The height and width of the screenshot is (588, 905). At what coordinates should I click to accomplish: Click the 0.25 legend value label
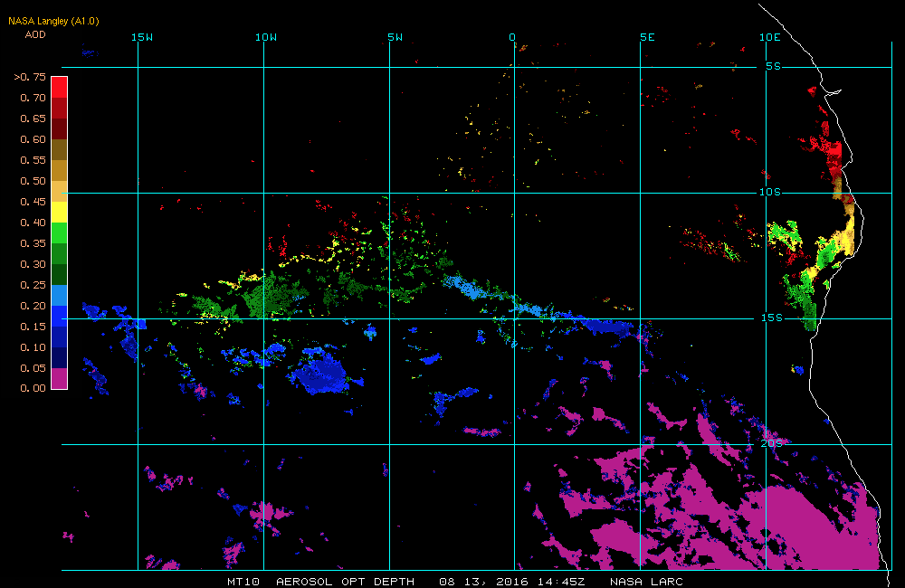pos(33,284)
